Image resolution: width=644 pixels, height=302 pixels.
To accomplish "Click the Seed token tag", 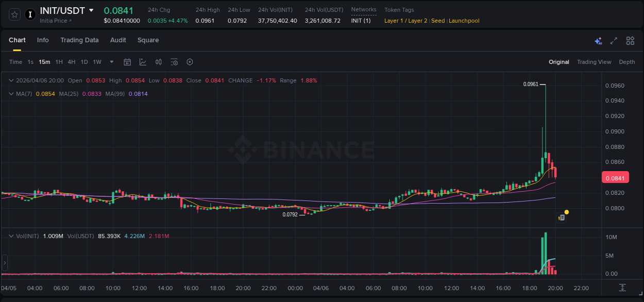I will [x=438, y=21].
